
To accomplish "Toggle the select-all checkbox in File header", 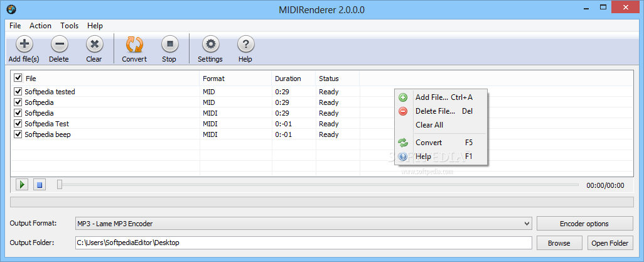I will pos(18,78).
